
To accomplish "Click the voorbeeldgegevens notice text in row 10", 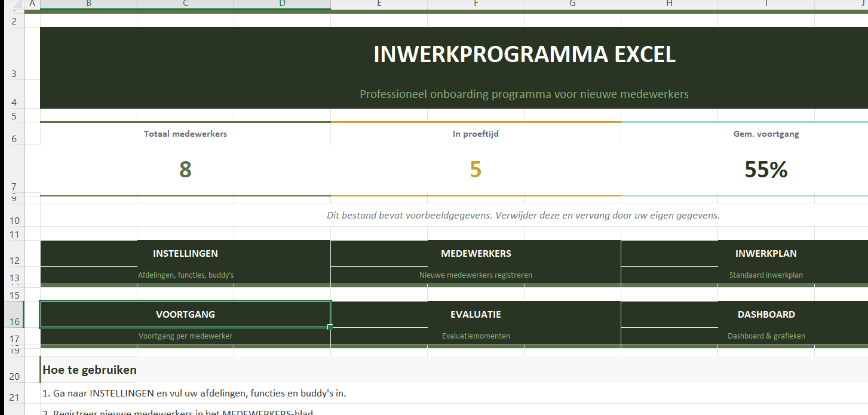I will (523, 216).
